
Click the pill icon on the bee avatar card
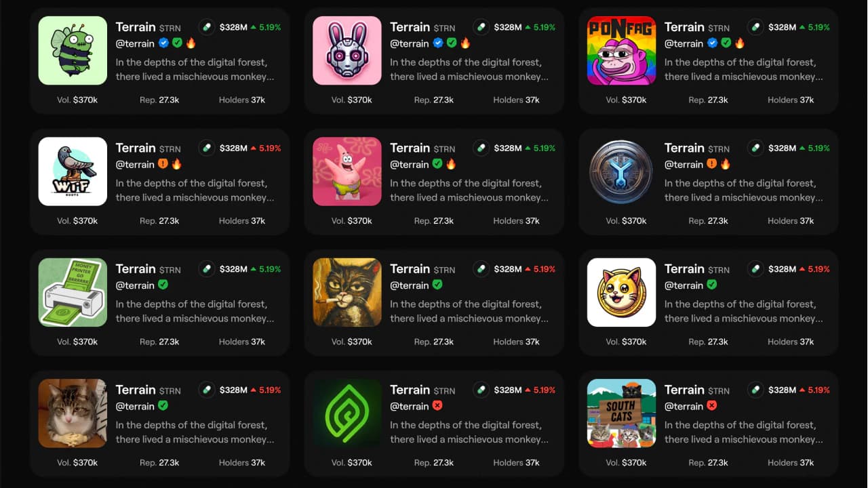click(207, 27)
